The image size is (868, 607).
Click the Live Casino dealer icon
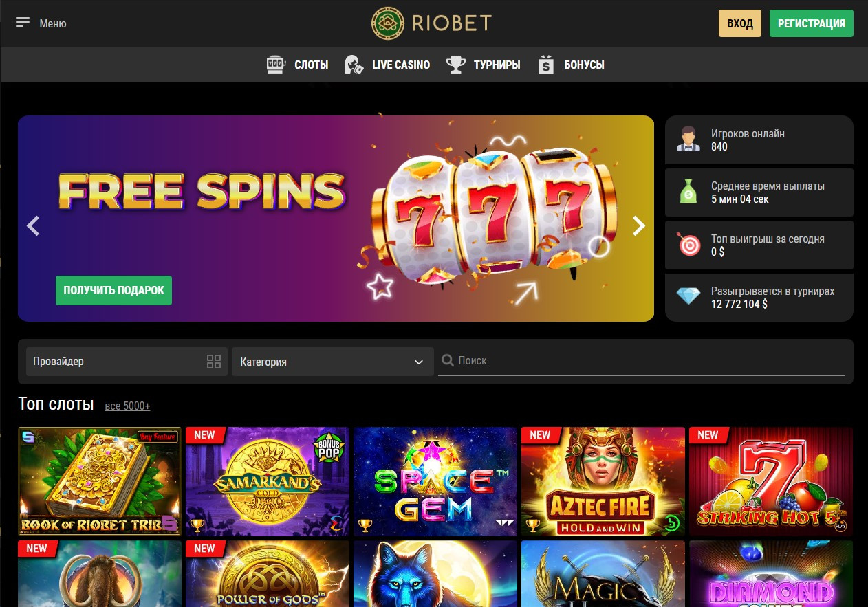tap(354, 65)
